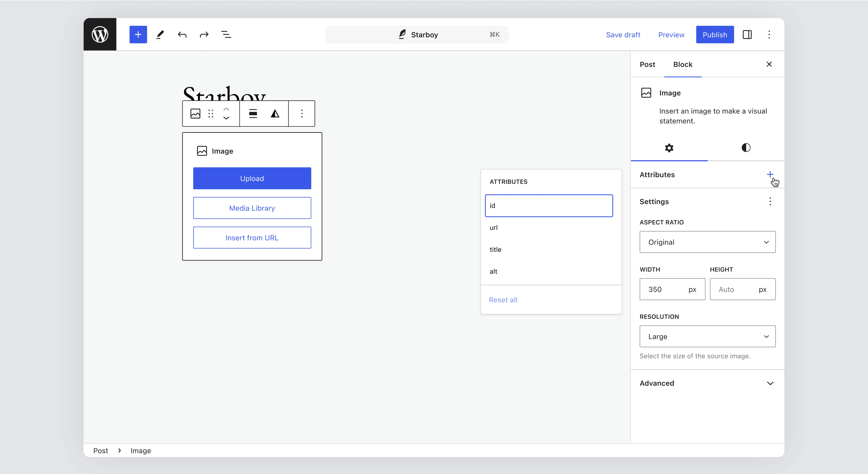The height and width of the screenshot is (474, 868).
Task: Select the Tools pencil icon
Action: pos(160,34)
